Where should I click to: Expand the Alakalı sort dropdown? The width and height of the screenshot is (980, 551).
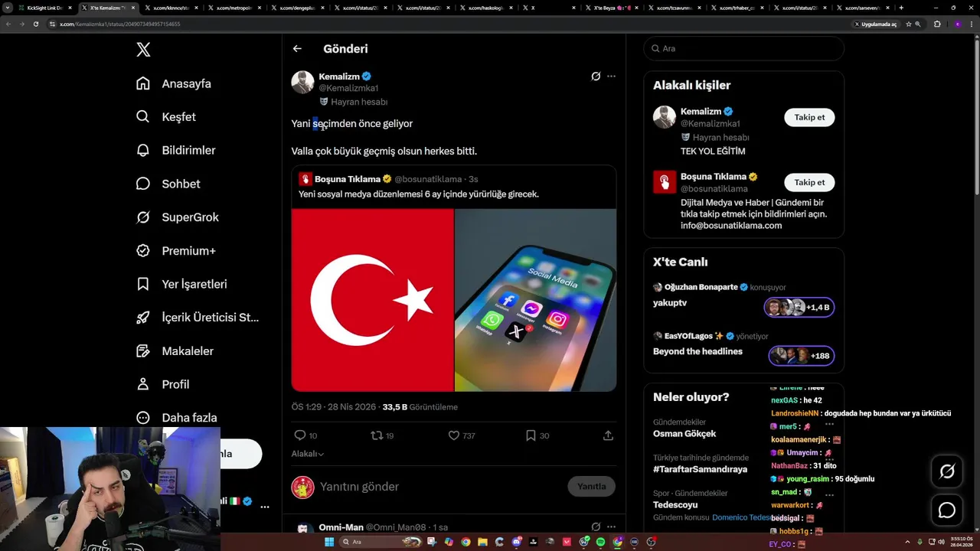click(307, 454)
